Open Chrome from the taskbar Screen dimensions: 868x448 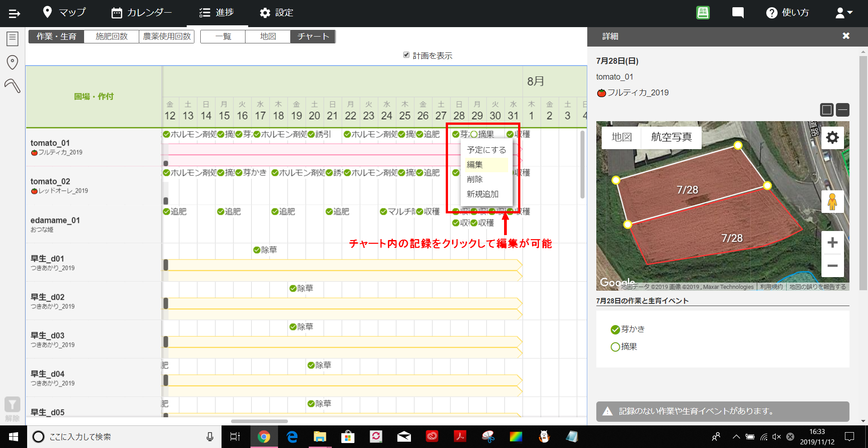(x=264, y=437)
